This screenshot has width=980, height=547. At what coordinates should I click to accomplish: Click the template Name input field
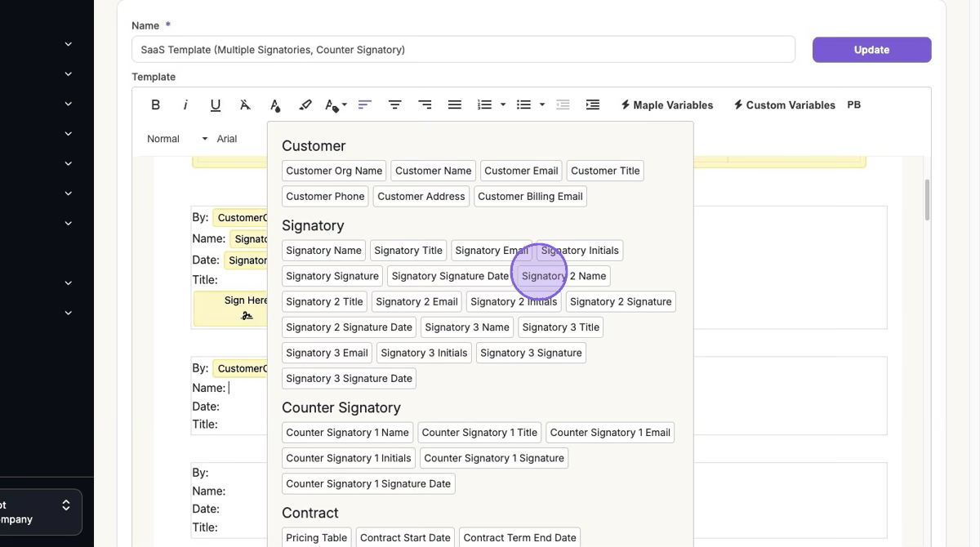click(x=463, y=50)
